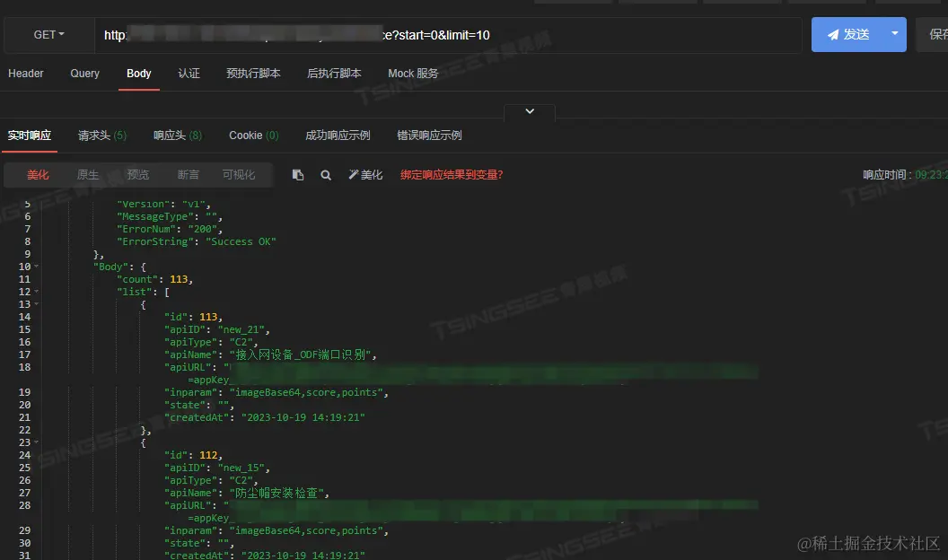Open the 响应头 (8) tab
The width and height of the screenshot is (948, 560).
(x=178, y=136)
